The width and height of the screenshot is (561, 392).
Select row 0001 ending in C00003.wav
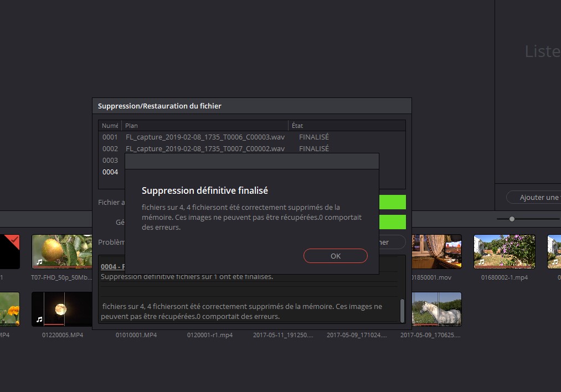tap(205, 137)
